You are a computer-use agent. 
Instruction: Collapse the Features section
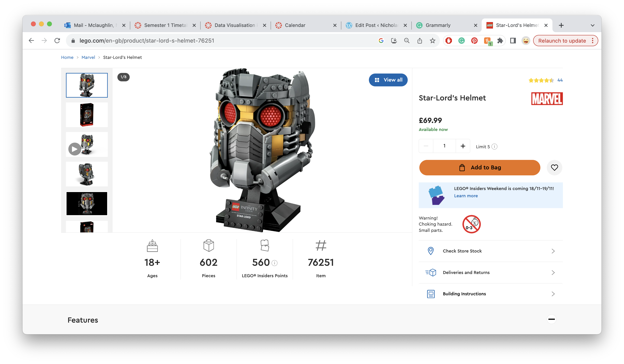click(551, 319)
